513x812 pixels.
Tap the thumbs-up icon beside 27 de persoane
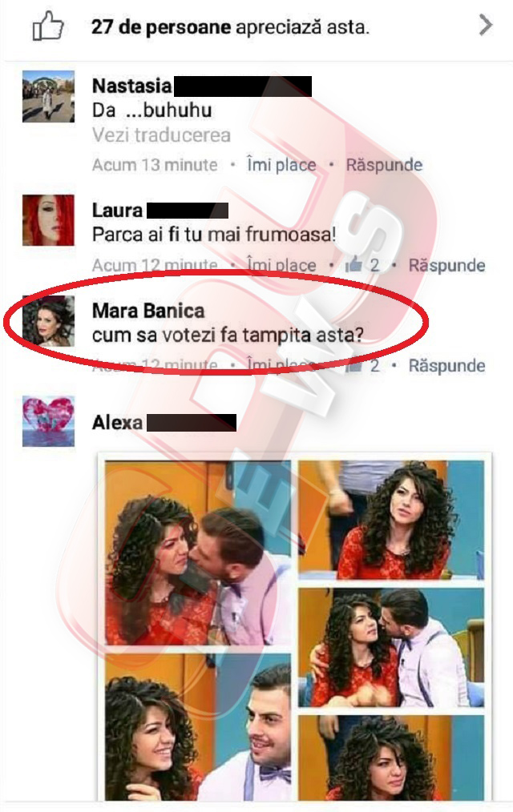point(47,26)
